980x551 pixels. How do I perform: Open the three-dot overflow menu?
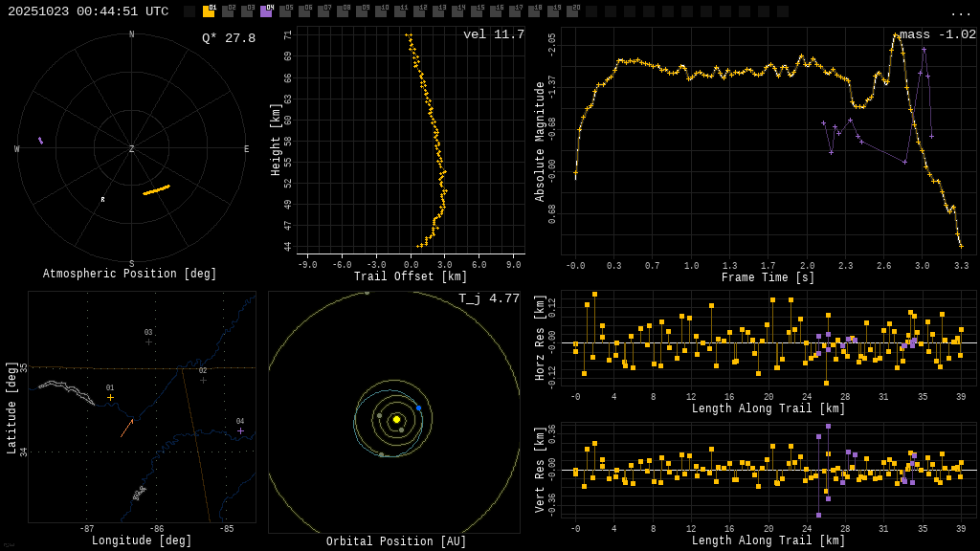click(961, 12)
